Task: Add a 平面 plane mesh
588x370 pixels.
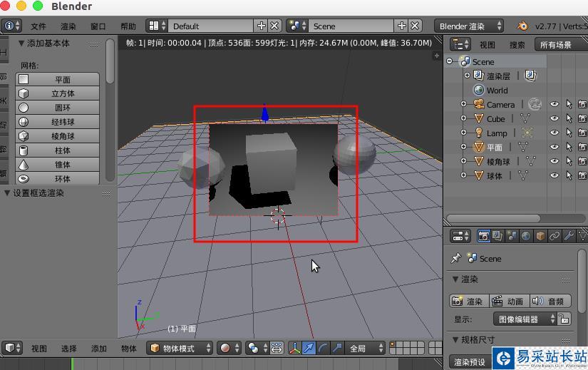Action: click(x=58, y=79)
